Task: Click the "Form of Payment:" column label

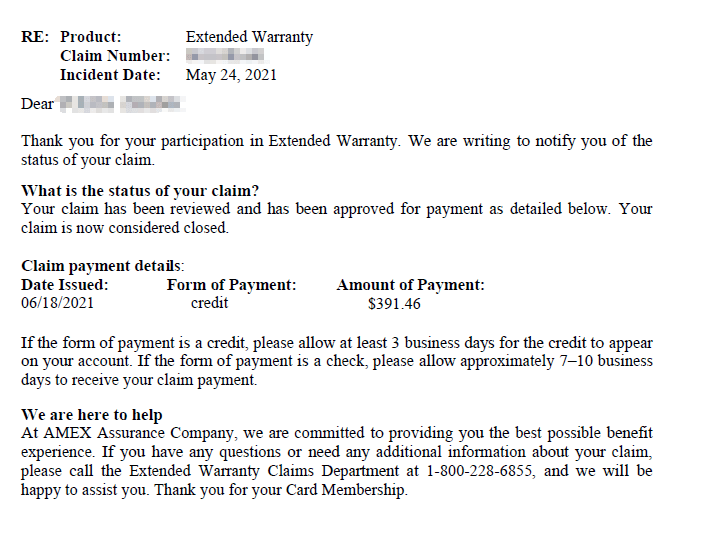Action: click(x=231, y=285)
